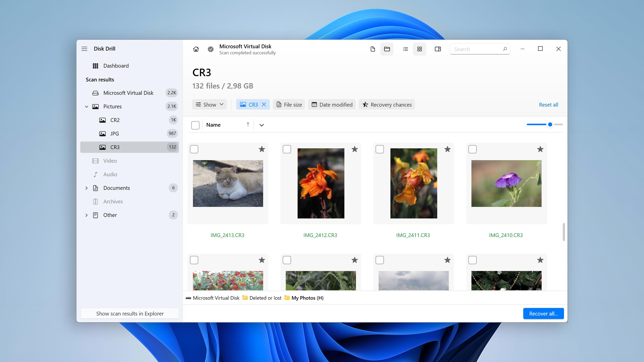Click the search magnifier icon

coord(505,49)
